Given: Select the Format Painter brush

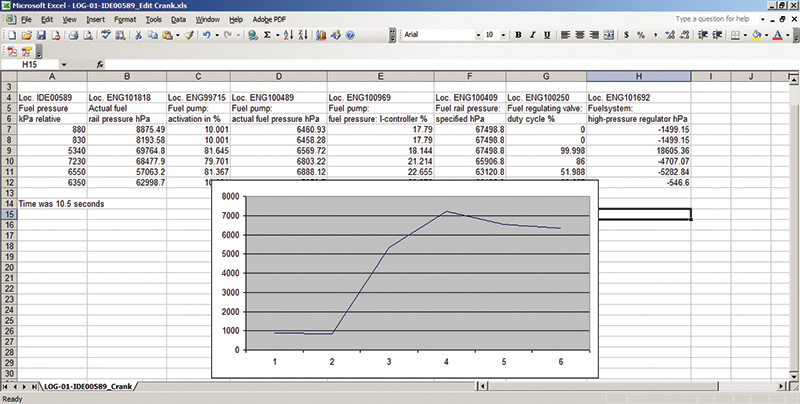Looking at the screenshot, I should tap(189, 35).
